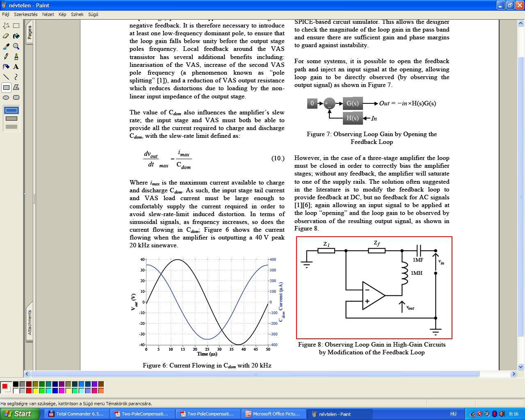Pick the black color swatch
The image size is (525, 420).
pos(16,384)
